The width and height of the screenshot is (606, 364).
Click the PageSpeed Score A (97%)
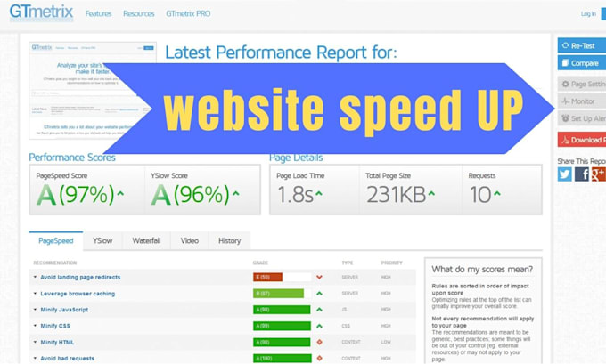click(x=76, y=195)
